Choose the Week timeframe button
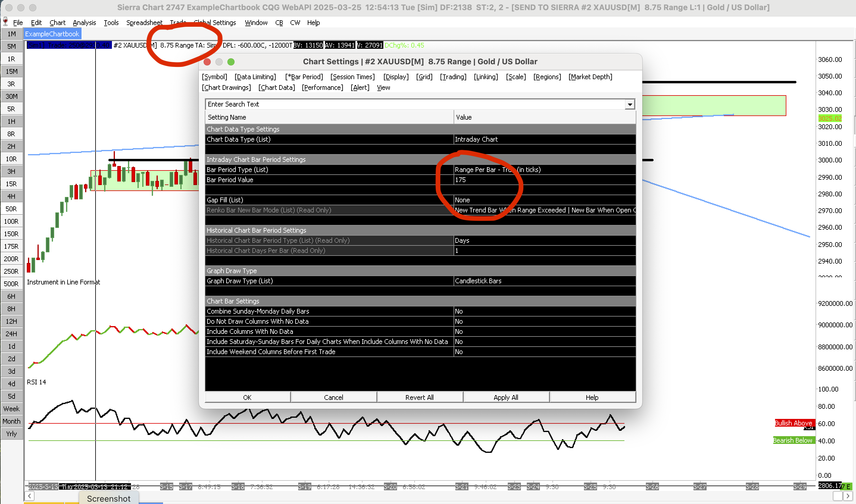Viewport: 856px width, 504px height. coord(11,408)
